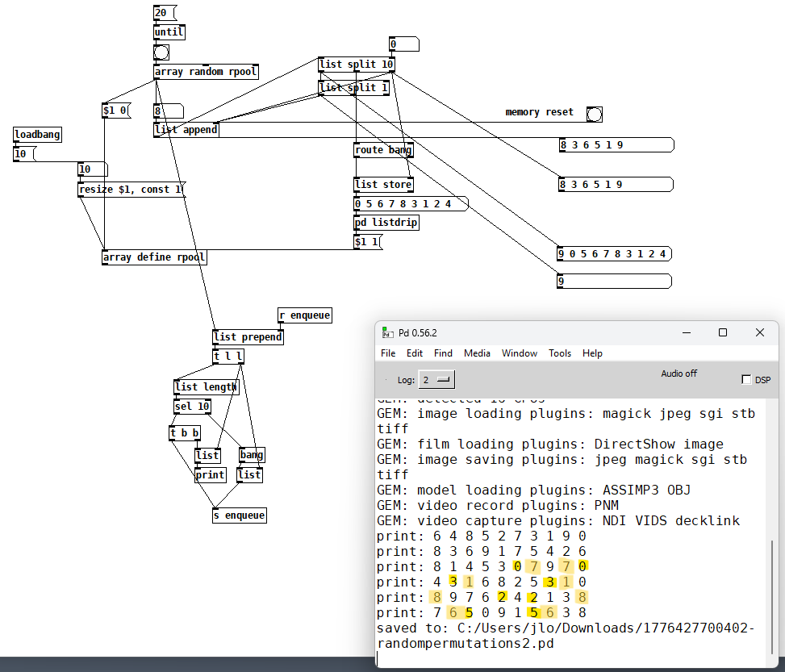Screen dimensions: 785x672
Task: Click the pd listdrip subpatch object
Action: 386,222
